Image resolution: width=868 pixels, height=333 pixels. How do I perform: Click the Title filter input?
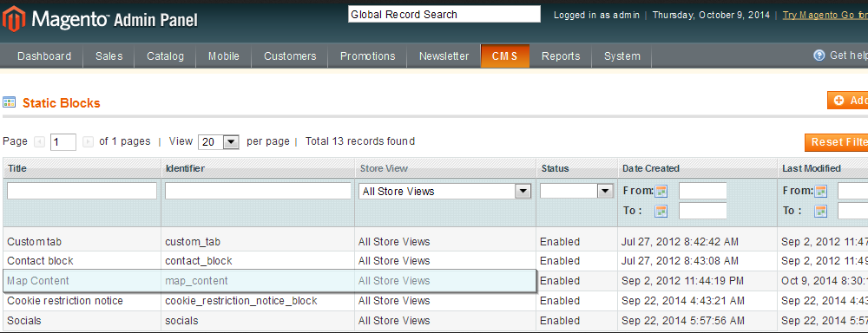click(82, 192)
